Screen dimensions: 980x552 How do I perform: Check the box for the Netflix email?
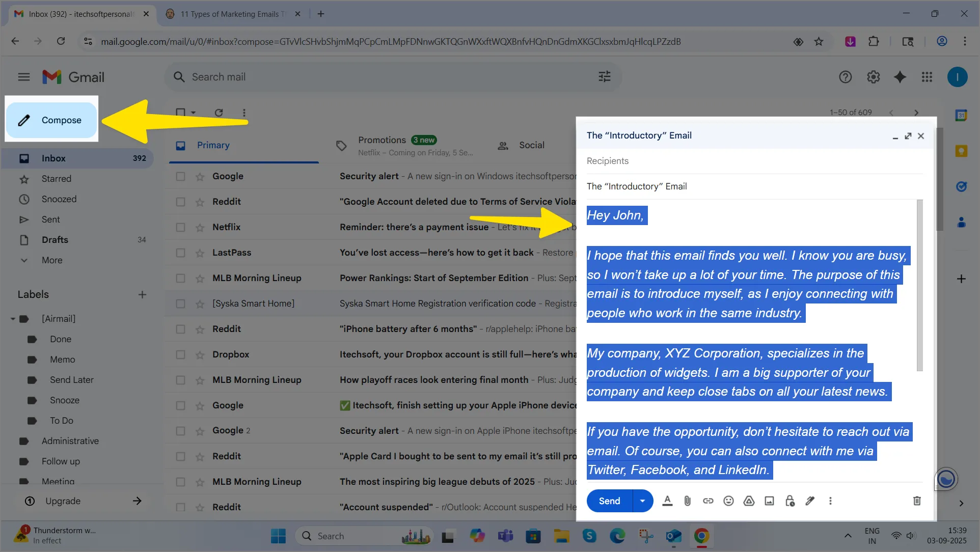pyautogui.click(x=180, y=227)
